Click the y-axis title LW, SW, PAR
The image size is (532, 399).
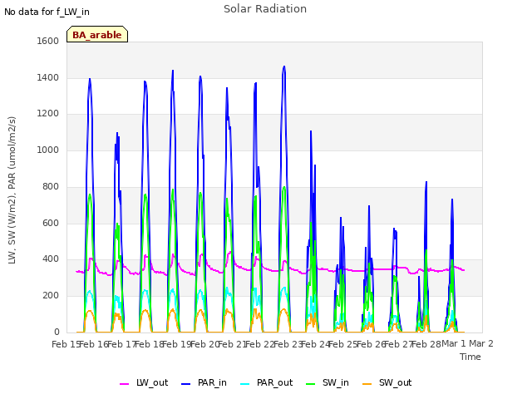12,190
